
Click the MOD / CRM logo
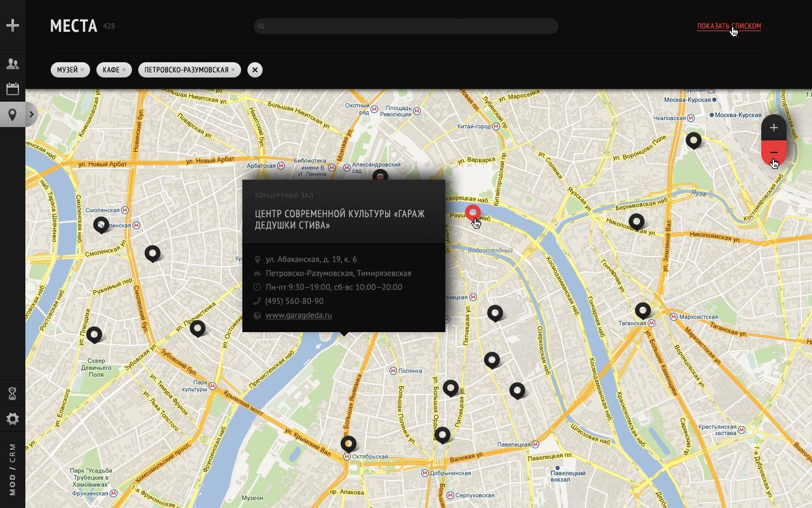click(12, 470)
